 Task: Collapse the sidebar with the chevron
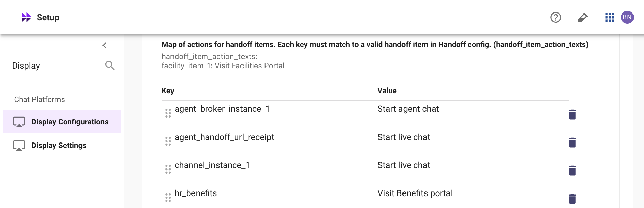pos(105,45)
